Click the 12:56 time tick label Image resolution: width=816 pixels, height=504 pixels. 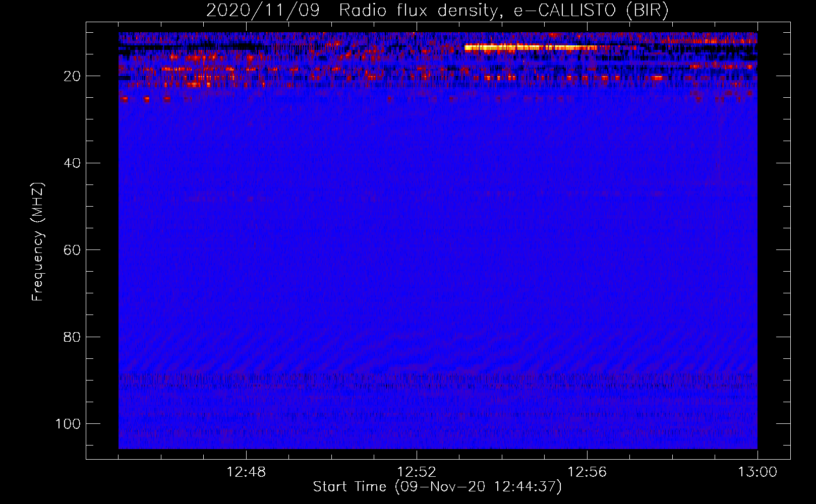(587, 472)
